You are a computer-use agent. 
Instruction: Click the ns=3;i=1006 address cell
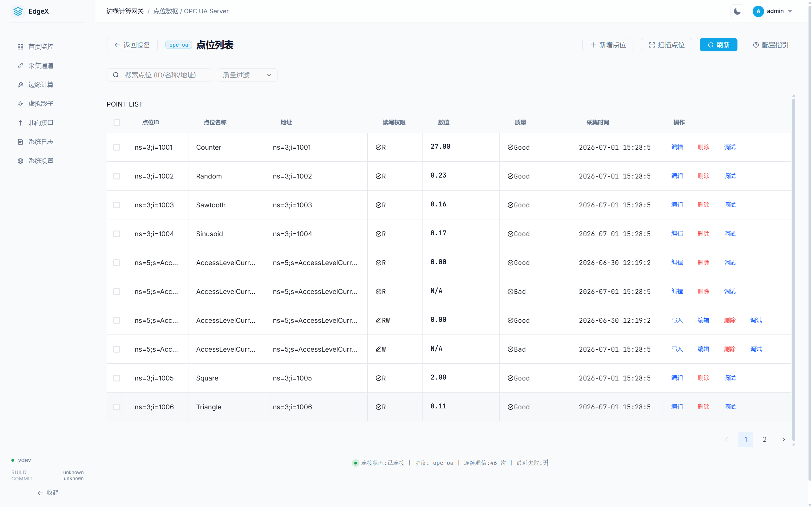(x=316, y=407)
